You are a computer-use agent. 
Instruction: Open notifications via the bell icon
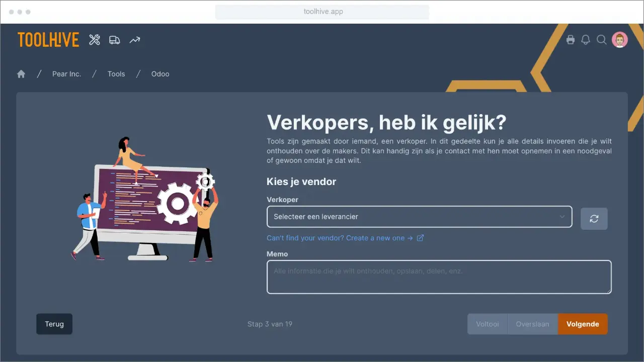coord(586,39)
